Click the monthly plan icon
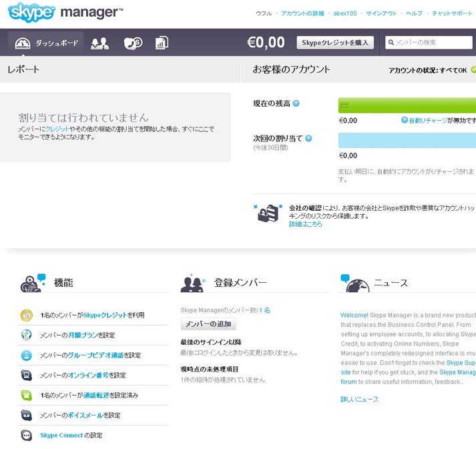The width and height of the screenshot is (476, 449). tap(27, 335)
